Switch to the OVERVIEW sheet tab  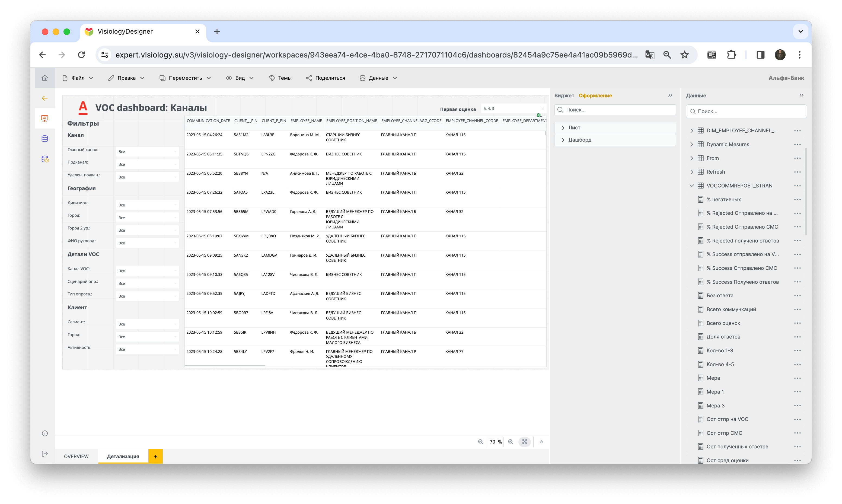point(76,457)
